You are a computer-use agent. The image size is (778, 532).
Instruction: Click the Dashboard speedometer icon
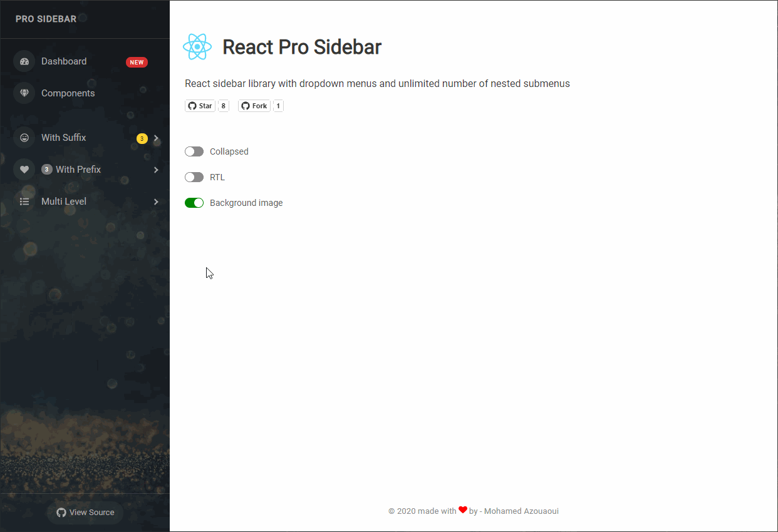point(24,61)
